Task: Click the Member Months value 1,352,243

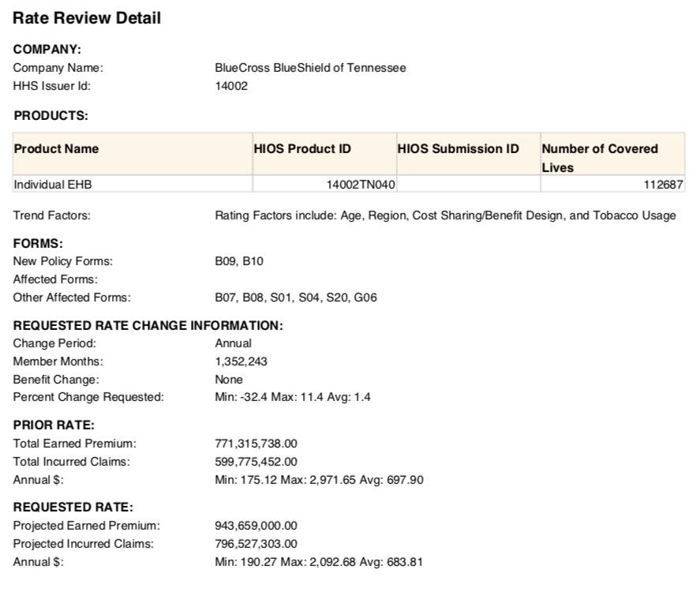Action: [x=241, y=362]
